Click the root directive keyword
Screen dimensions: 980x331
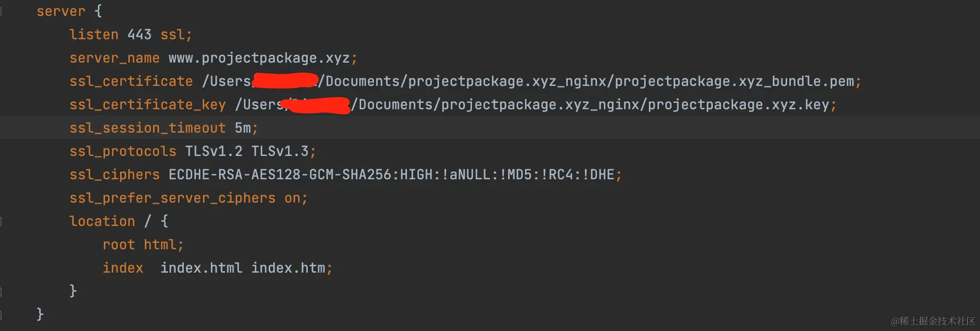click(119, 245)
